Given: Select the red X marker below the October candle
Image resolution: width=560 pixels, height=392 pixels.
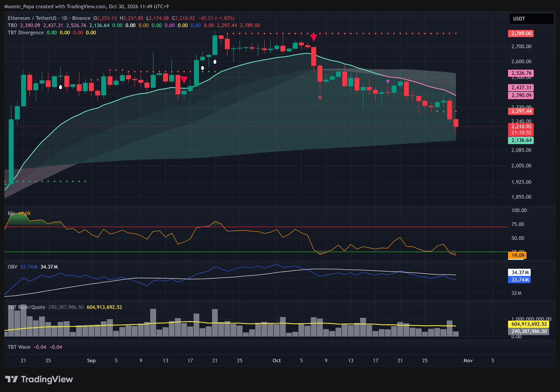Looking at the screenshot, I should [x=320, y=97].
